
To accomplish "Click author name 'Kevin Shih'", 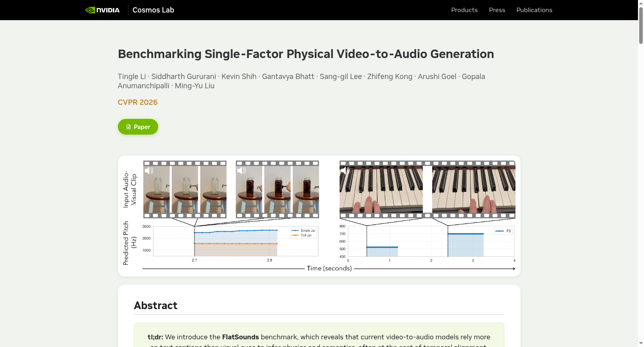I will (x=239, y=77).
